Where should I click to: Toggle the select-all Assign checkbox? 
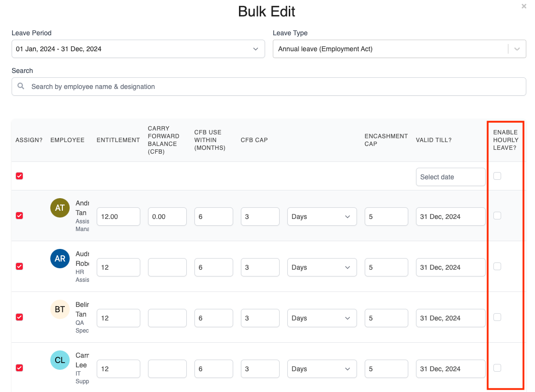pos(19,176)
